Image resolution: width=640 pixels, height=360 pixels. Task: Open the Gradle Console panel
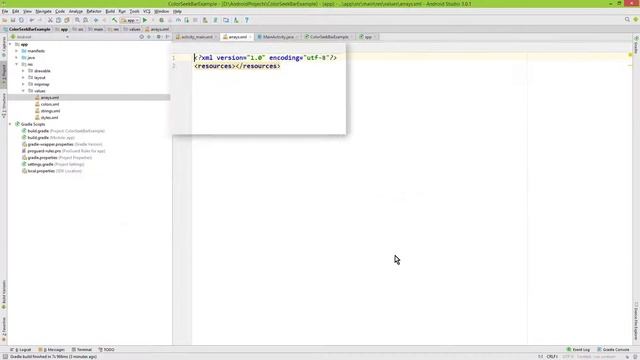[x=613, y=350]
